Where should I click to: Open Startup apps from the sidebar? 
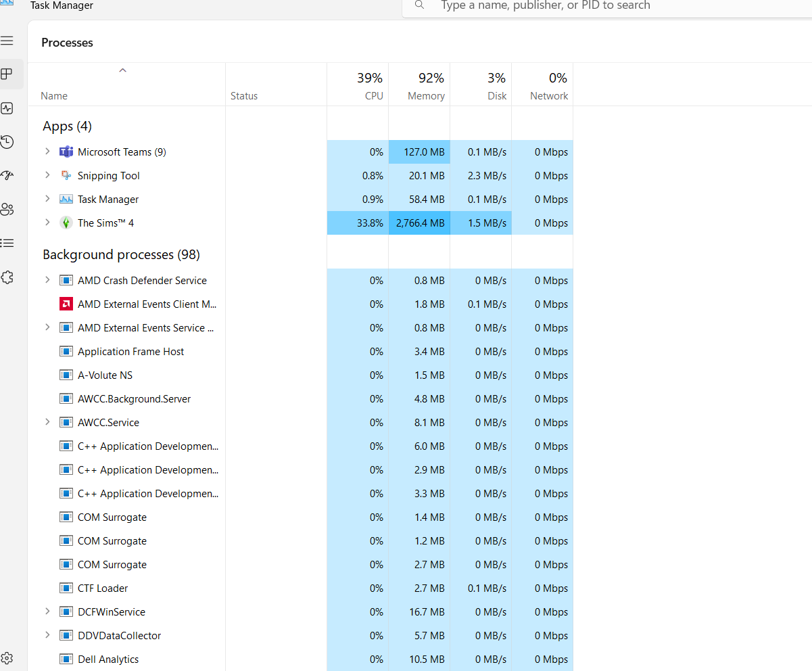(x=7, y=176)
